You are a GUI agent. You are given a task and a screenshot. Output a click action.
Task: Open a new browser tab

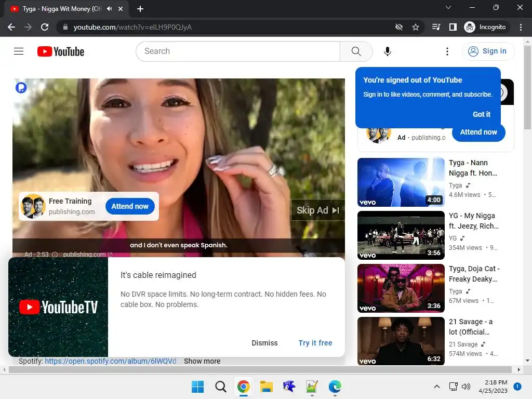(140, 9)
